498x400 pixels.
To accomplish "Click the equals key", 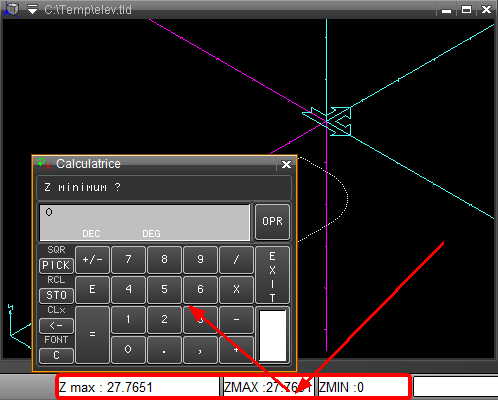I will pos(92,334).
